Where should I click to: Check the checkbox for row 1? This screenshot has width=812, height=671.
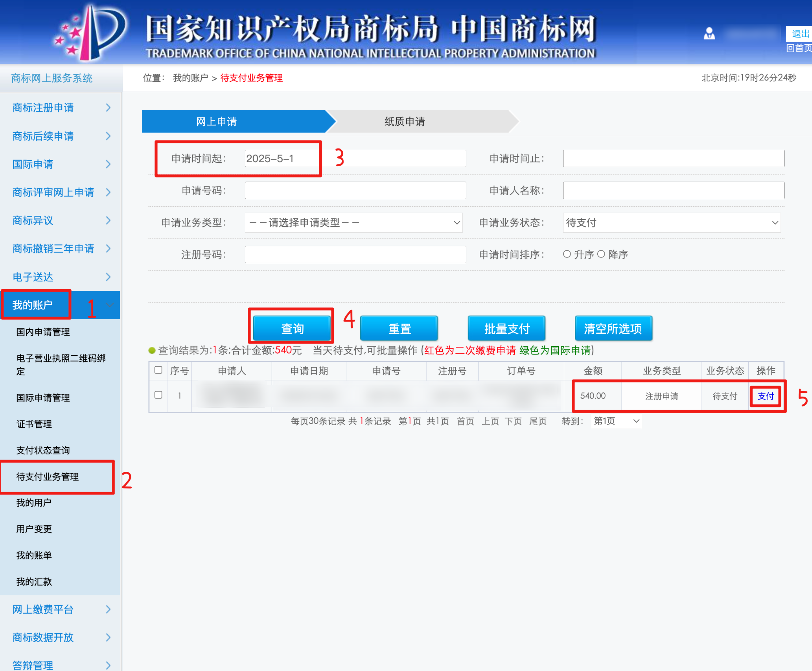(158, 395)
